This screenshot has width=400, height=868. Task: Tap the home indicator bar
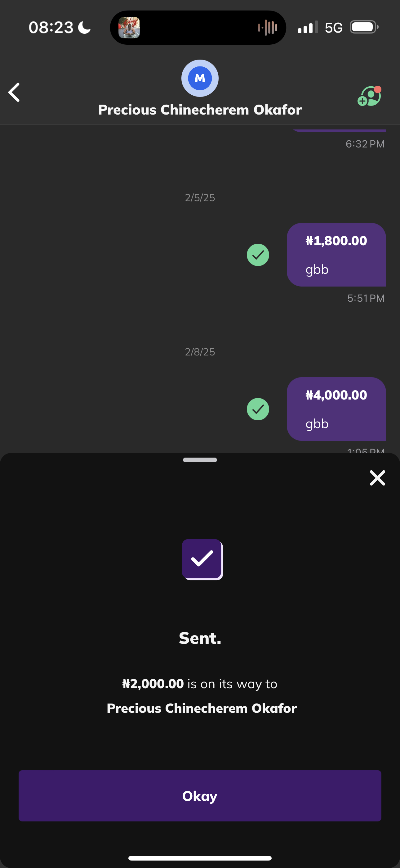point(200,858)
